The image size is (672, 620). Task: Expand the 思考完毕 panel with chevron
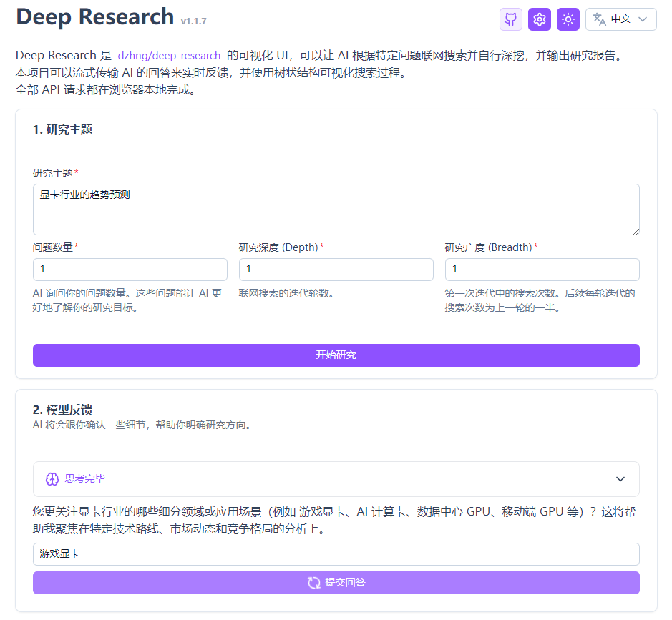tap(620, 479)
